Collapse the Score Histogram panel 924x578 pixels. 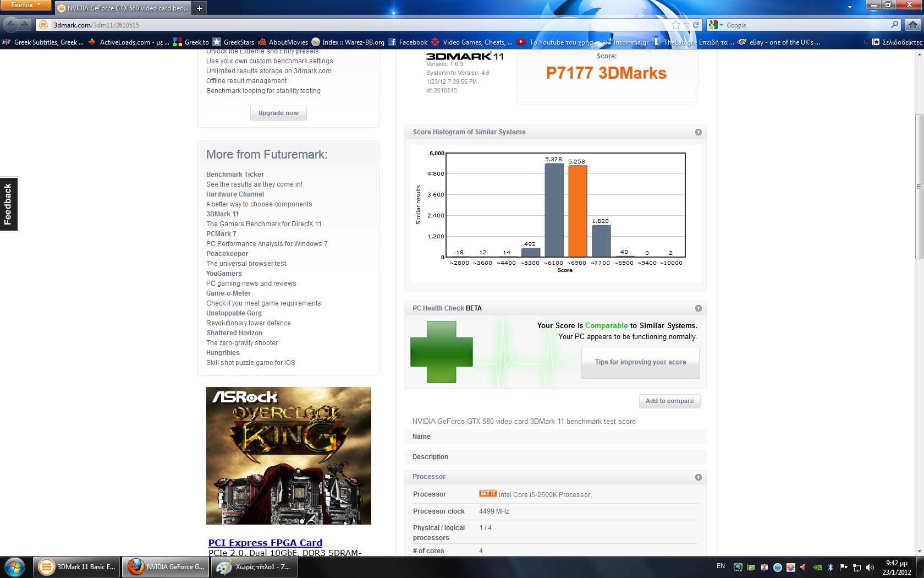[x=698, y=132]
